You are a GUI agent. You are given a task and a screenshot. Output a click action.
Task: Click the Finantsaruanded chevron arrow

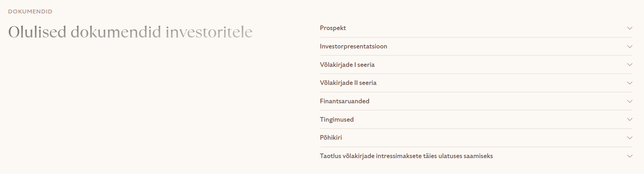coord(629,101)
